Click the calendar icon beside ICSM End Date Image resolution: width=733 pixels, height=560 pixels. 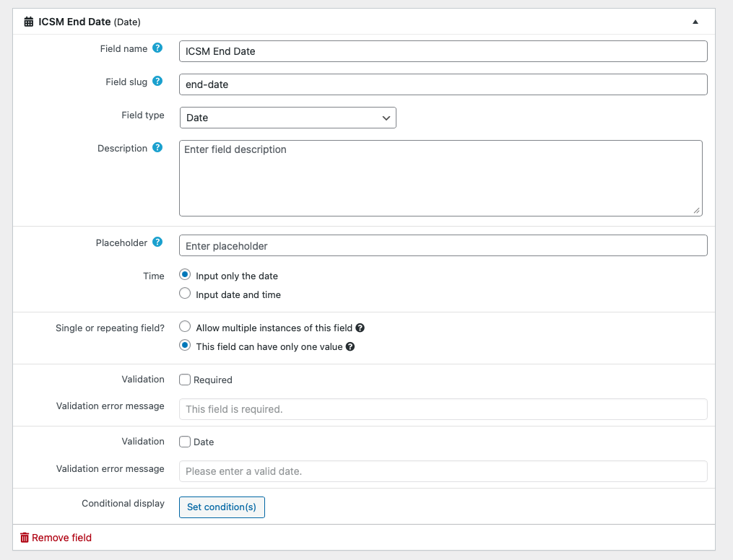coord(29,22)
